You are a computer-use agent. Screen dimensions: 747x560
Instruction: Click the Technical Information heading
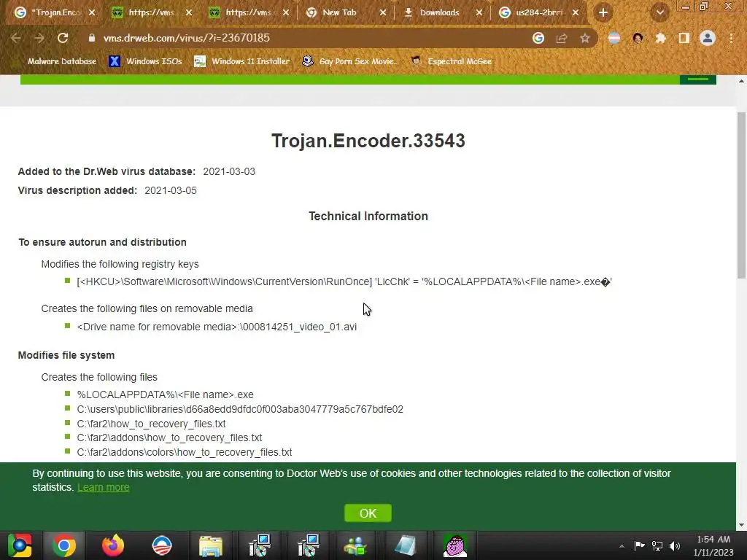(x=368, y=216)
